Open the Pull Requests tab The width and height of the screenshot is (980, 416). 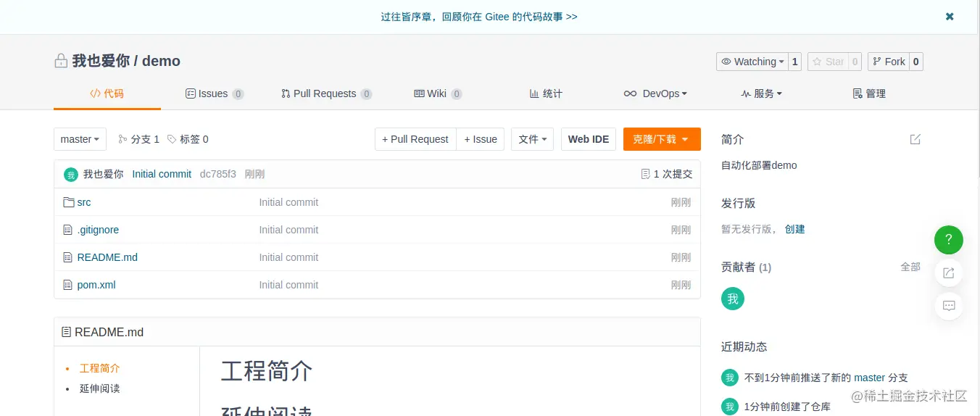pyautogui.click(x=326, y=93)
